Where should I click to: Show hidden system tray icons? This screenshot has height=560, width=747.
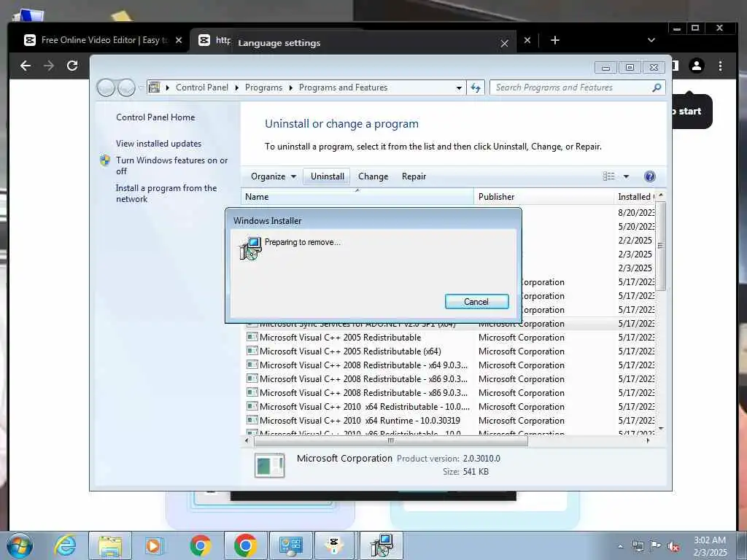[x=620, y=546]
